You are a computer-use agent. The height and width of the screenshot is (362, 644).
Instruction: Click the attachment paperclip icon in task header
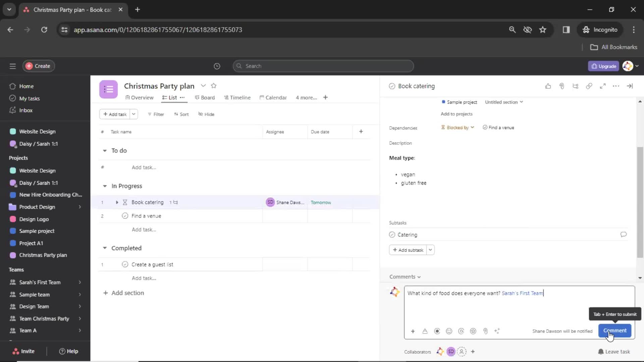click(x=561, y=86)
